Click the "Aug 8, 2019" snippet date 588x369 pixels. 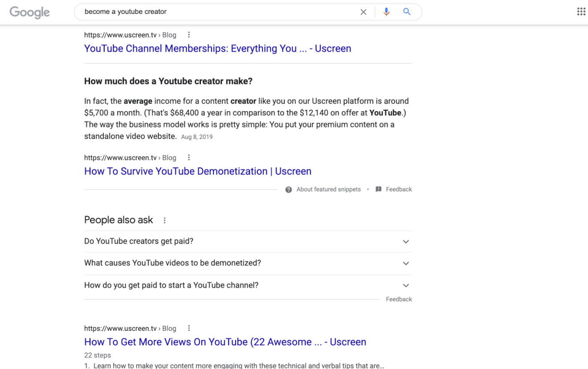tap(197, 137)
